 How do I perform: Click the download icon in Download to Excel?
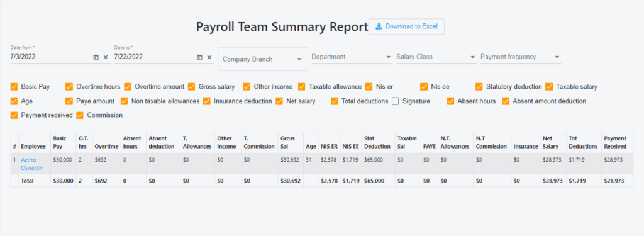click(x=379, y=26)
